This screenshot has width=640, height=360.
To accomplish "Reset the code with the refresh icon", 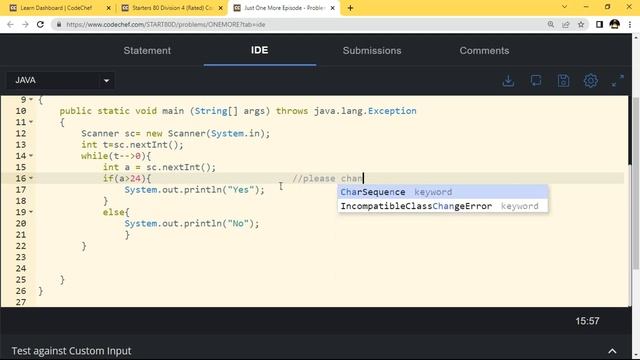I will [536, 80].
